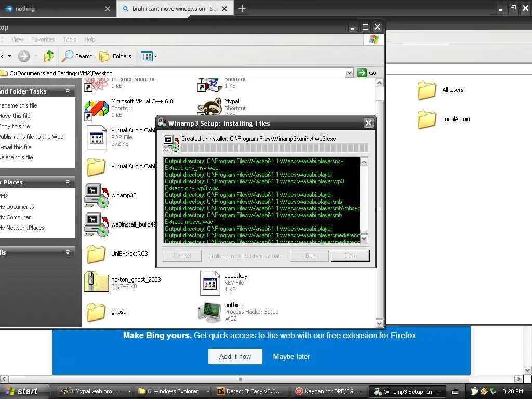Click the install log scroll up arrow
This screenshot has width=532, height=399.
click(364, 162)
